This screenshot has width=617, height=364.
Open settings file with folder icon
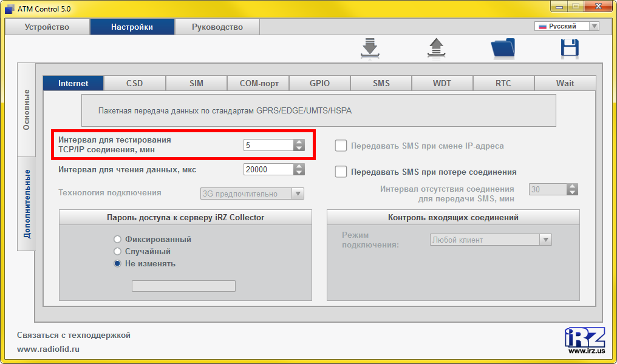[502, 49]
